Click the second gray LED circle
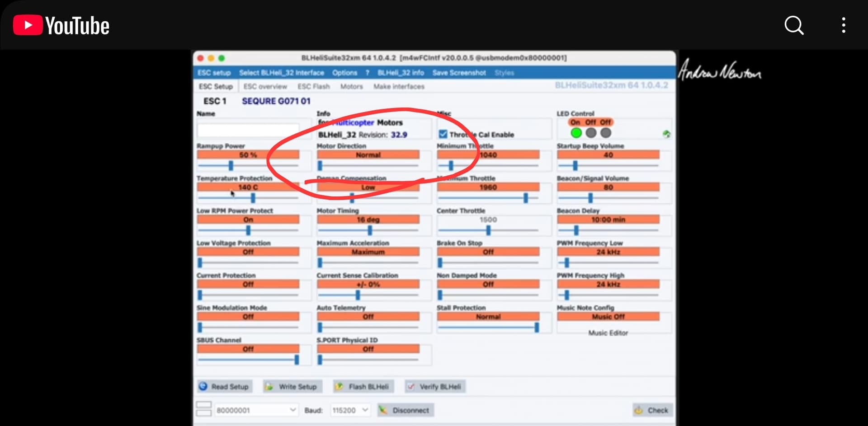Viewport: 868px width, 426px height. [606, 133]
